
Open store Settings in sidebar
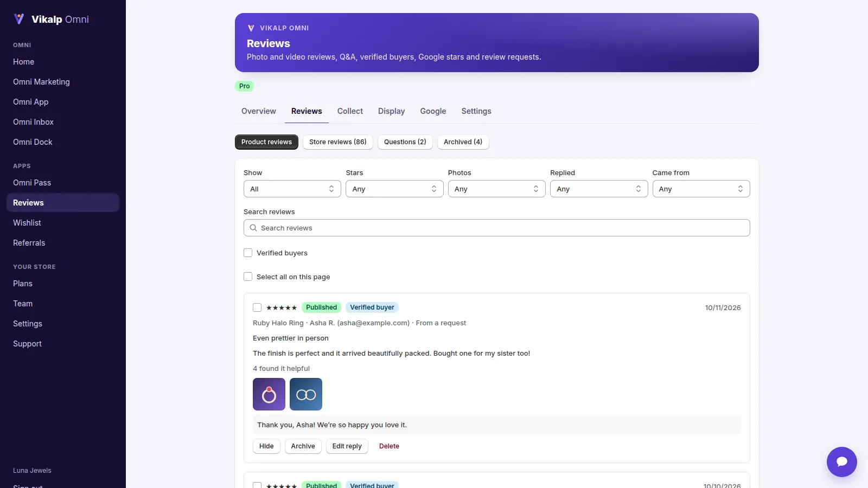63,324
